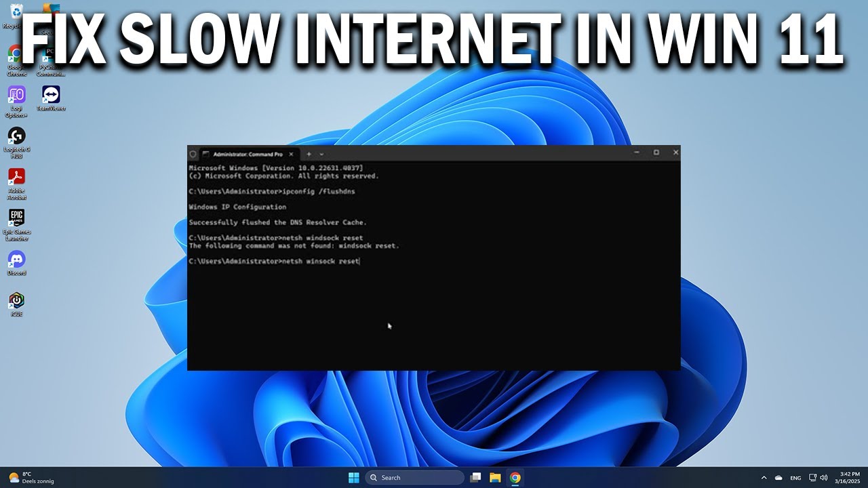Click the shield icon in the terminal title bar
868x488 pixels.
click(x=193, y=154)
